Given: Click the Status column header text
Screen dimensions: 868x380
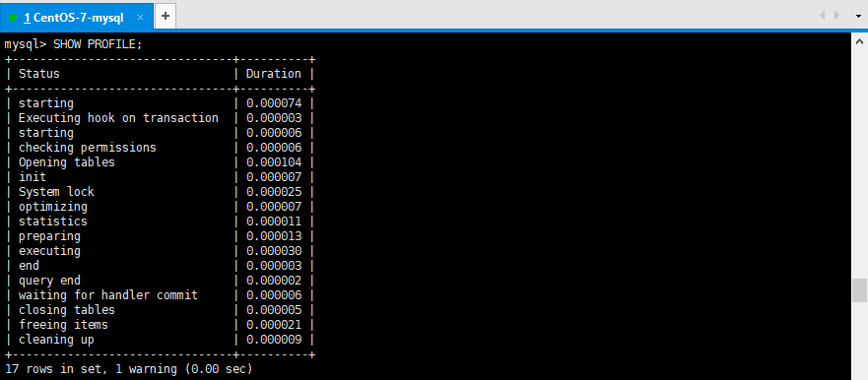Looking at the screenshot, I should pos(38,74).
